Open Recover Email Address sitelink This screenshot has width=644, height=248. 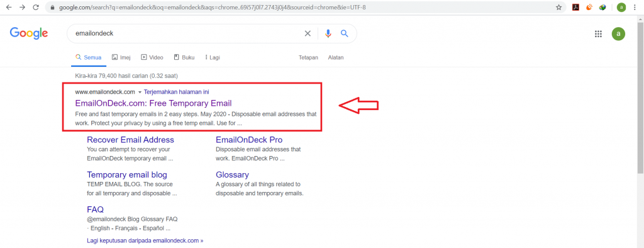[x=131, y=140]
